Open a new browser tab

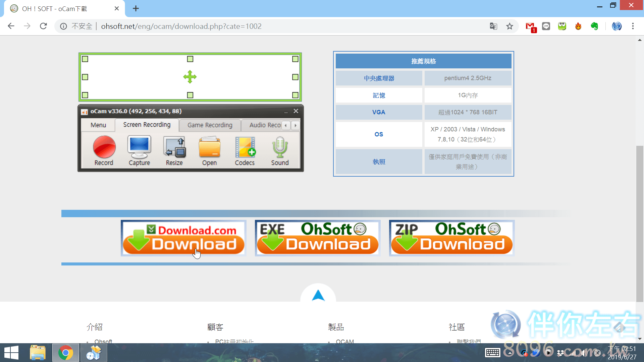click(136, 9)
